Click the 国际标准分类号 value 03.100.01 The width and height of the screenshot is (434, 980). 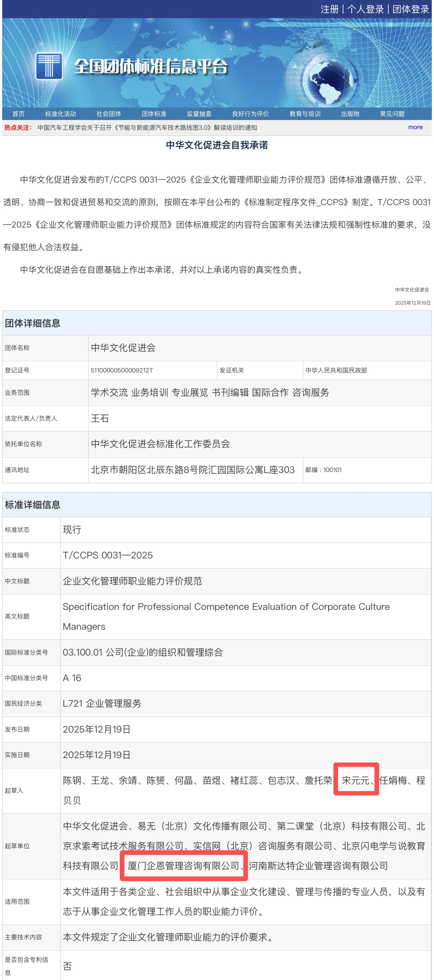coord(143,652)
